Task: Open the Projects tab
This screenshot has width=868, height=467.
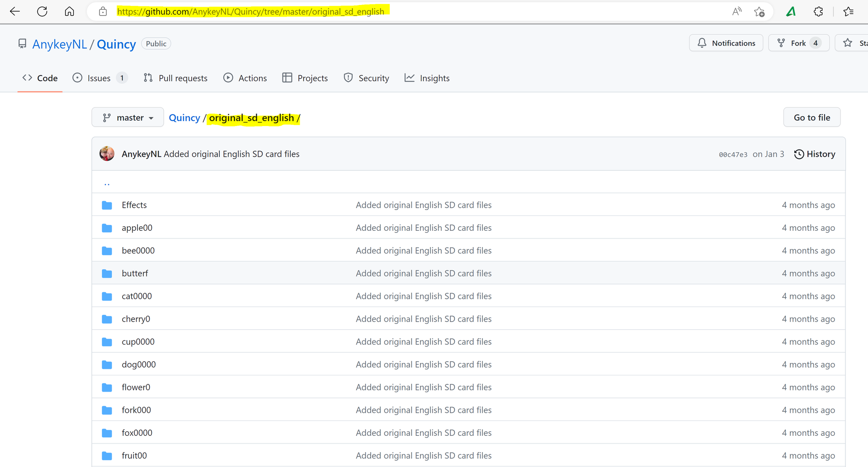Action: [305, 78]
